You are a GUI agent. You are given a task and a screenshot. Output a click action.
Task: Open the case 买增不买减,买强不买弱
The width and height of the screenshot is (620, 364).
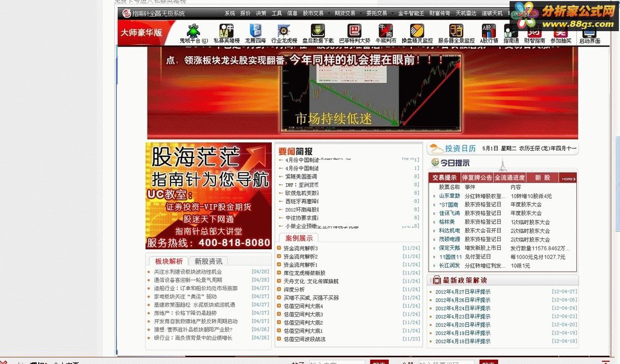pyautogui.click(x=311, y=298)
